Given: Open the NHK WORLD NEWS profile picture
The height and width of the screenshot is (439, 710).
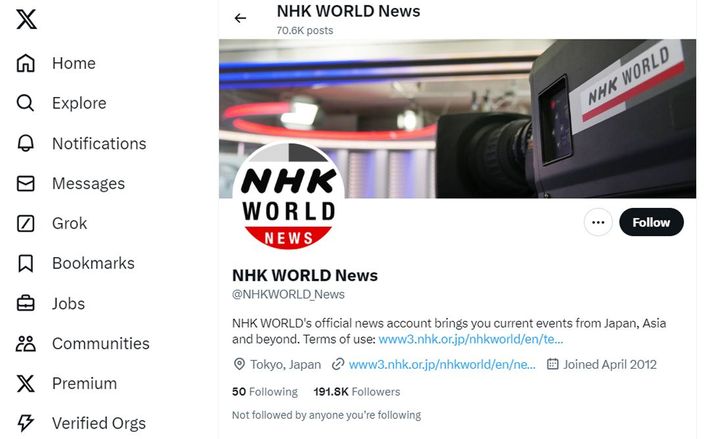Looking at the screenshot, I should pyautogui.click(x=288, y=196).
